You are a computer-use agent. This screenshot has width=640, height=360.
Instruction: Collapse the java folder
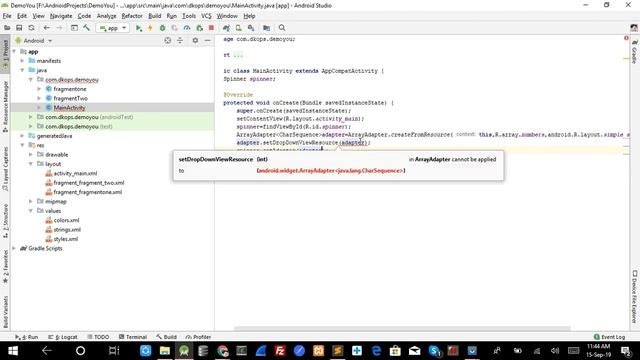pyautogui.click(x=23, y=70)
